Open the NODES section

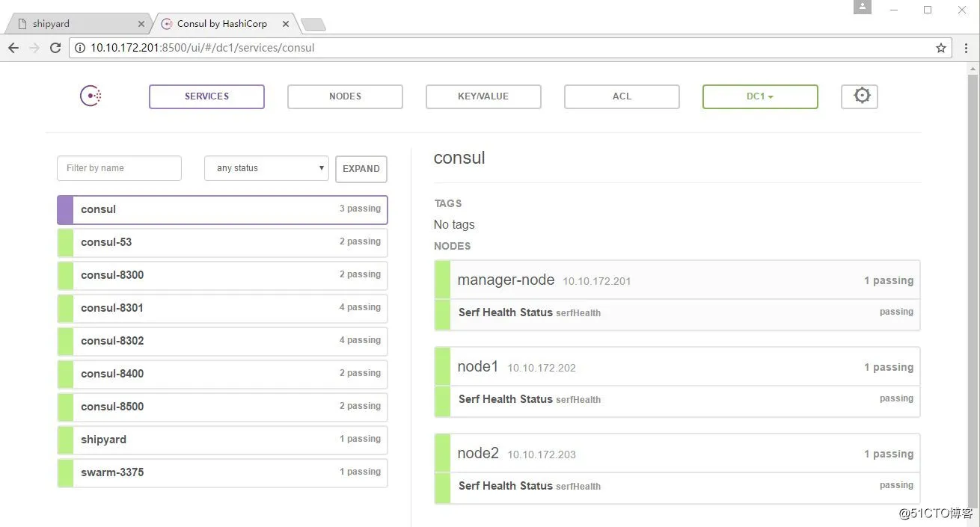click(345, 96)
